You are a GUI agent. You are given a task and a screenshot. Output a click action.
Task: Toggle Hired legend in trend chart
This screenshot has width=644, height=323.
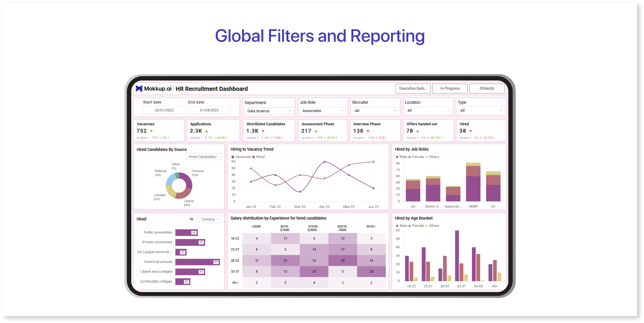(259, 157)
